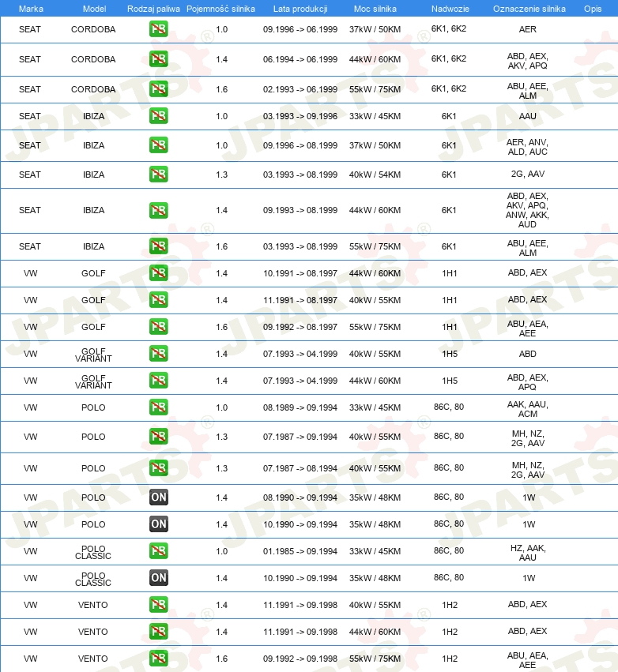The image size is (618, 672).
Task: Click the Oznaczenie silnika column header
Action: point(529,9)
